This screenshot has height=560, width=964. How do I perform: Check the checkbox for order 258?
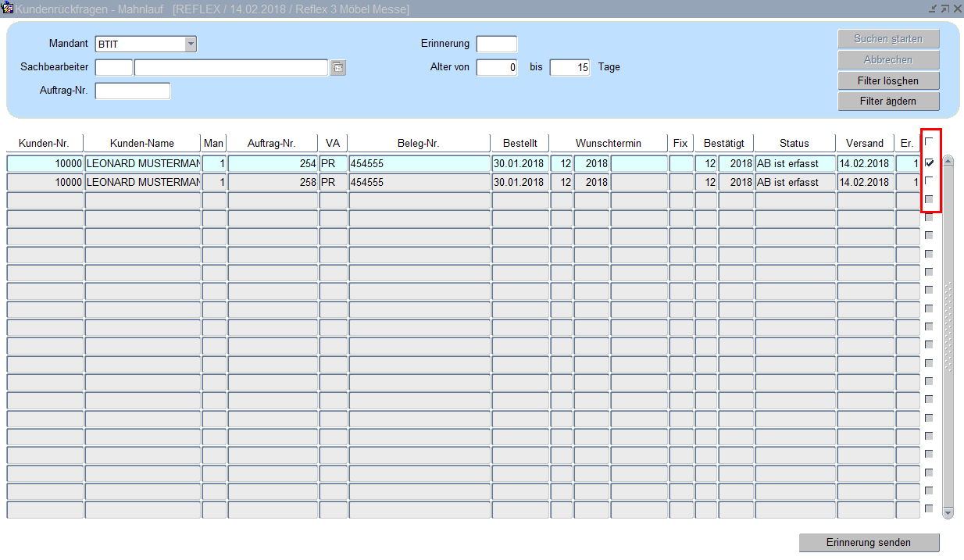929,181
